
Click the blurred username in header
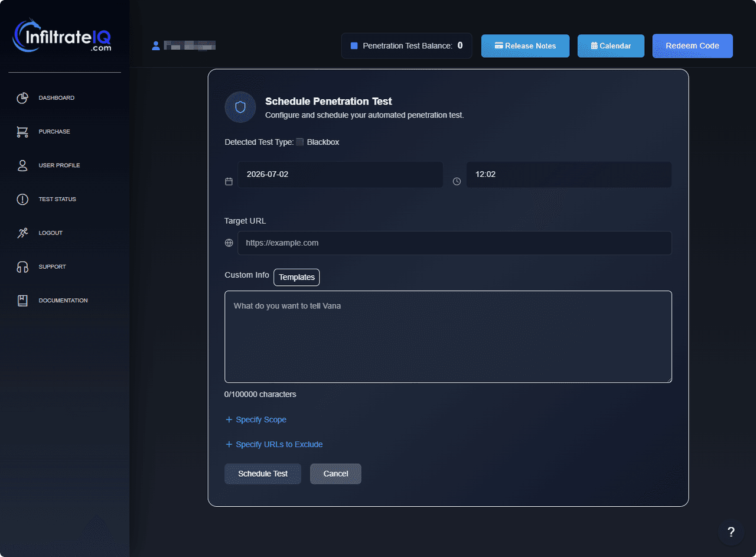pyautogui.click(x=190, y=45)
